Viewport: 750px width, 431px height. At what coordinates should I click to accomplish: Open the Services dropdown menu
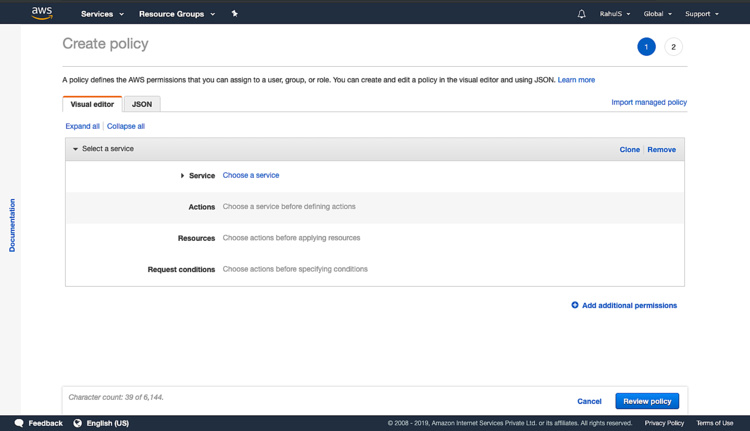tap(102, 14)
